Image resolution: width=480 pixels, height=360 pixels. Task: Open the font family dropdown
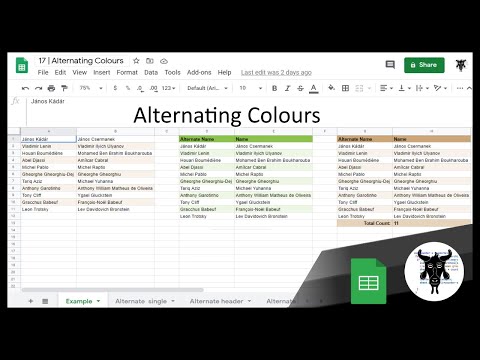[x=207, y=88]
